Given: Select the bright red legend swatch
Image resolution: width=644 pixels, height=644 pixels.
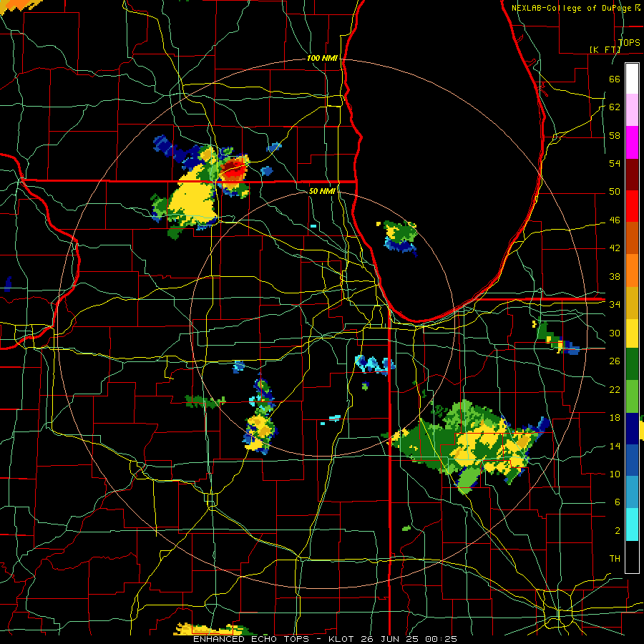Looking at the screenshot, I should 632,206.
